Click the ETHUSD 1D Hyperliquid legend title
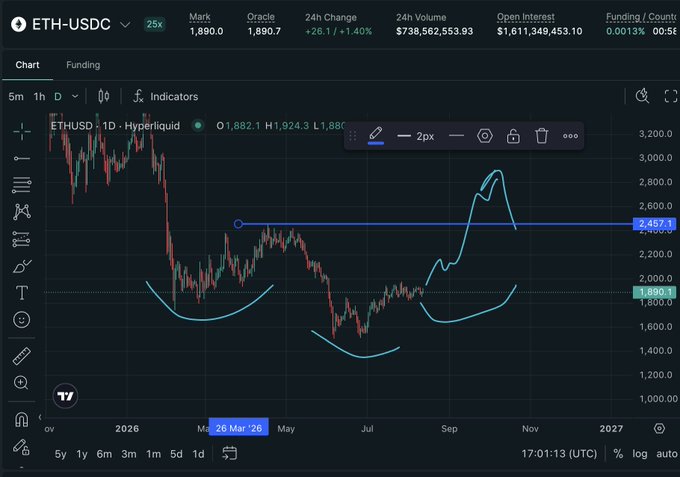The height and width of the screenshot is (477, 680). [115, 126]
